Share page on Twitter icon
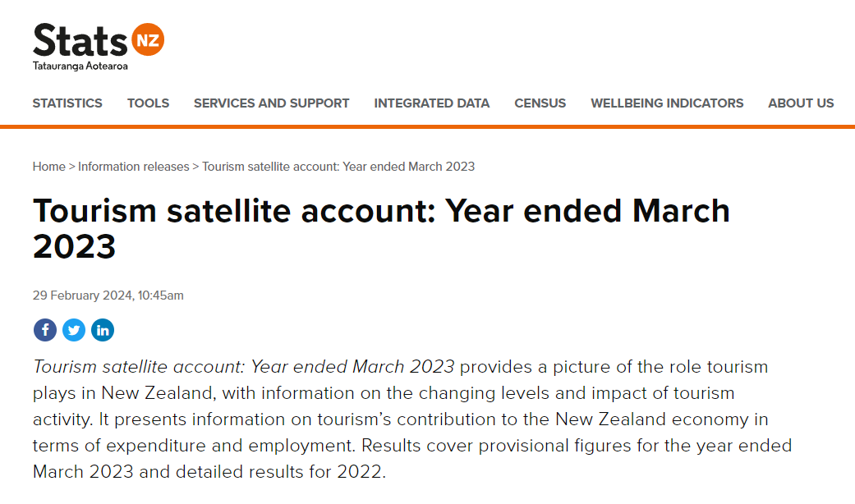855x504 pixels. coord(74,330)
